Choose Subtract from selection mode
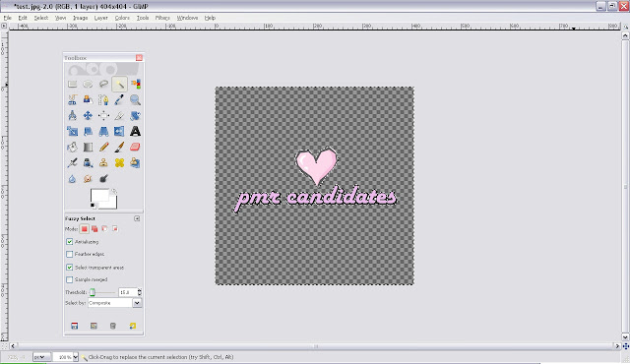Screen dimensions: 630x364 pyautogui.click(x=105, y=229)
